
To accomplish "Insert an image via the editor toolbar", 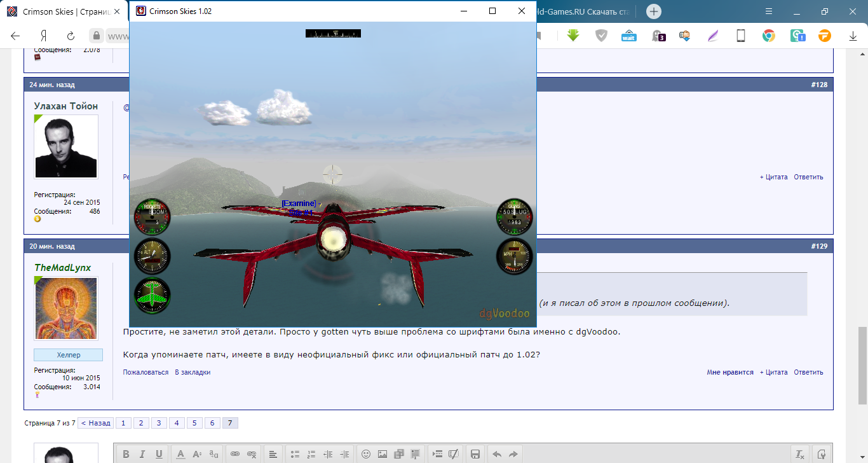I will pos(383,454).
